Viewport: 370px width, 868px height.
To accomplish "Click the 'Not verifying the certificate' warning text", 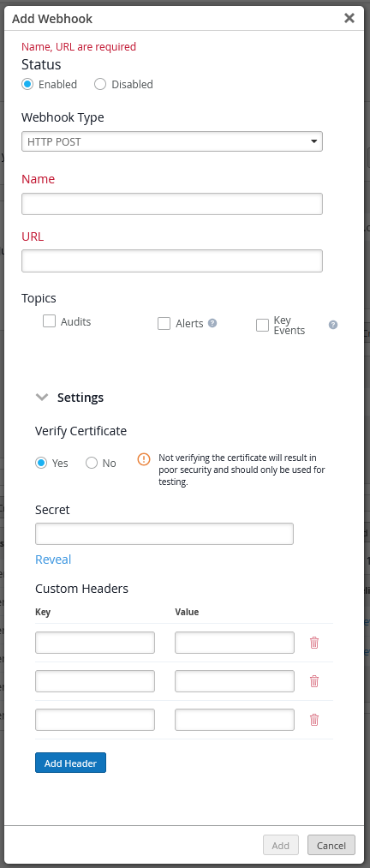I will (x=242, y=470).
